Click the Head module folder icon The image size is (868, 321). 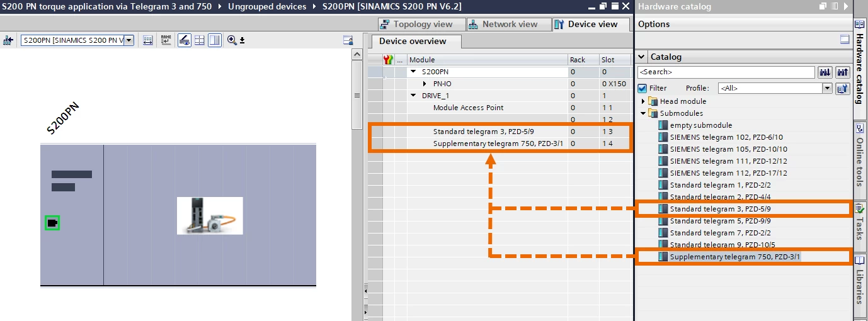(653, 101)
